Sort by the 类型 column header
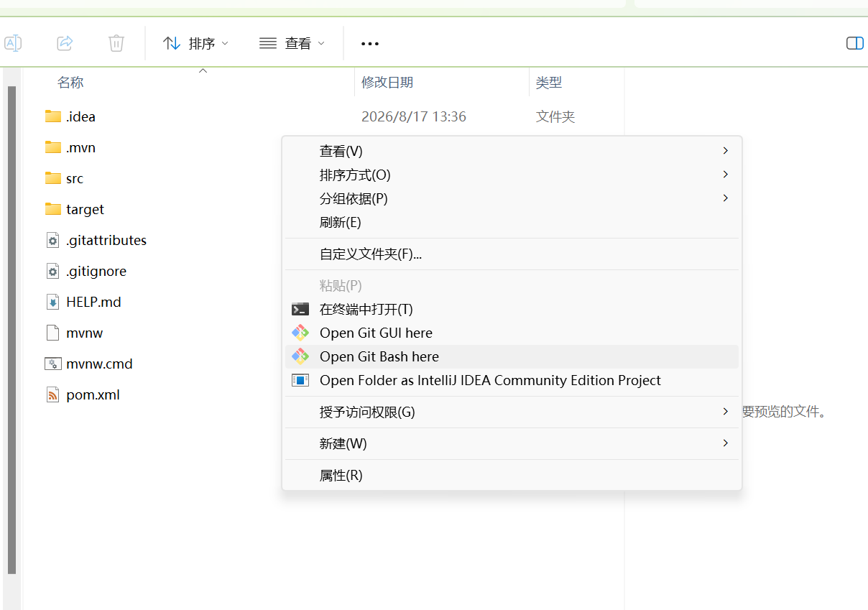Viewport: 868px width, 610px height. [x=549, y=83]
